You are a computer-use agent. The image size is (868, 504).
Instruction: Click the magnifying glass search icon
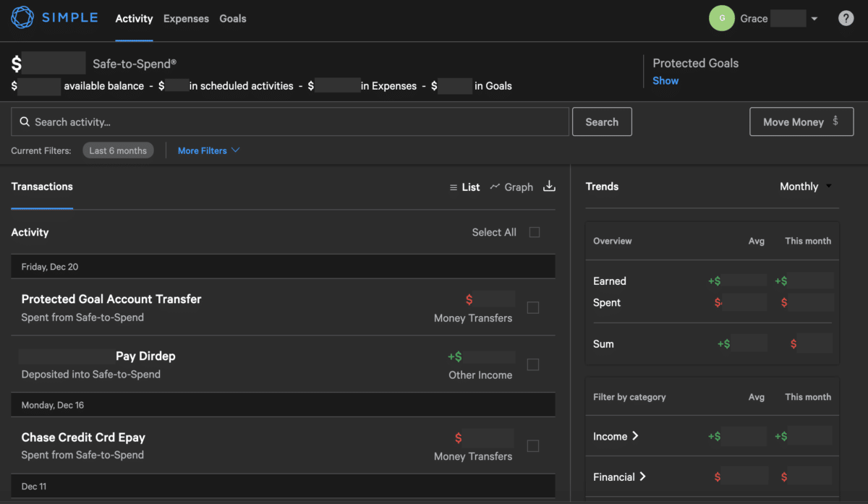[x=25, y=121]
